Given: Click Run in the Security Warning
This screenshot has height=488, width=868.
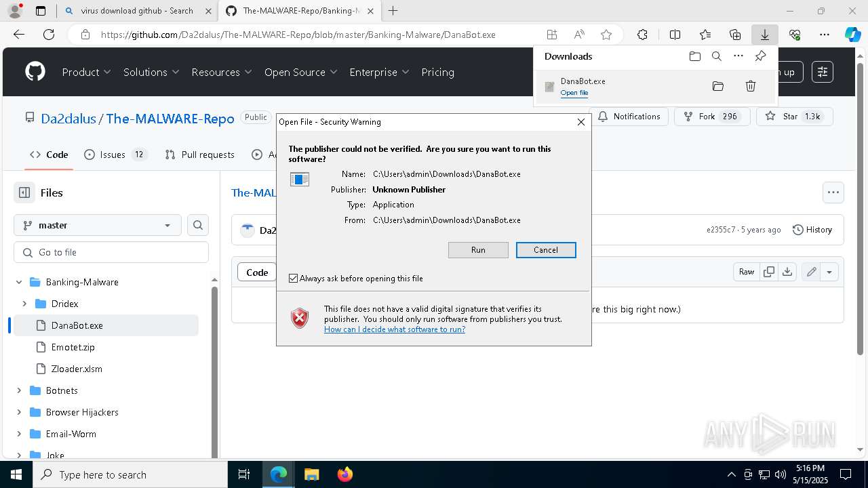Looking at the screenshot, I should pos(478,250).
